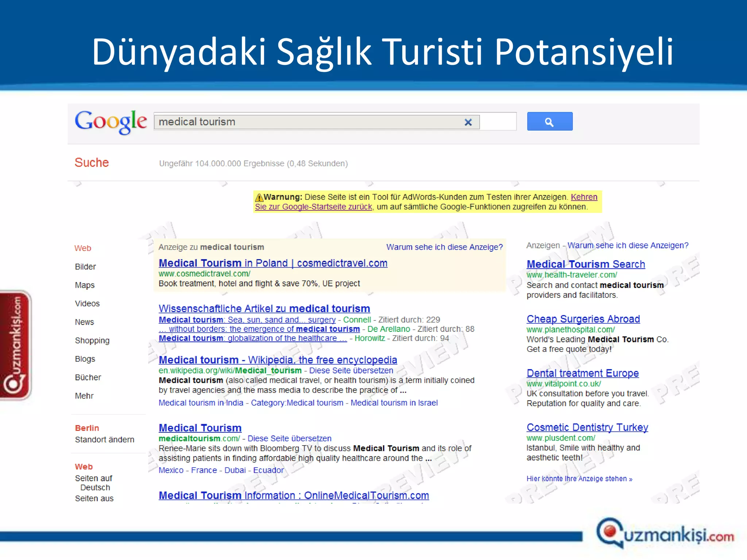Viewport: 747px width, 560px height.
Task: Click Hier könnte Ihre Anzeige stehen link
Action: tap(579, 479)
